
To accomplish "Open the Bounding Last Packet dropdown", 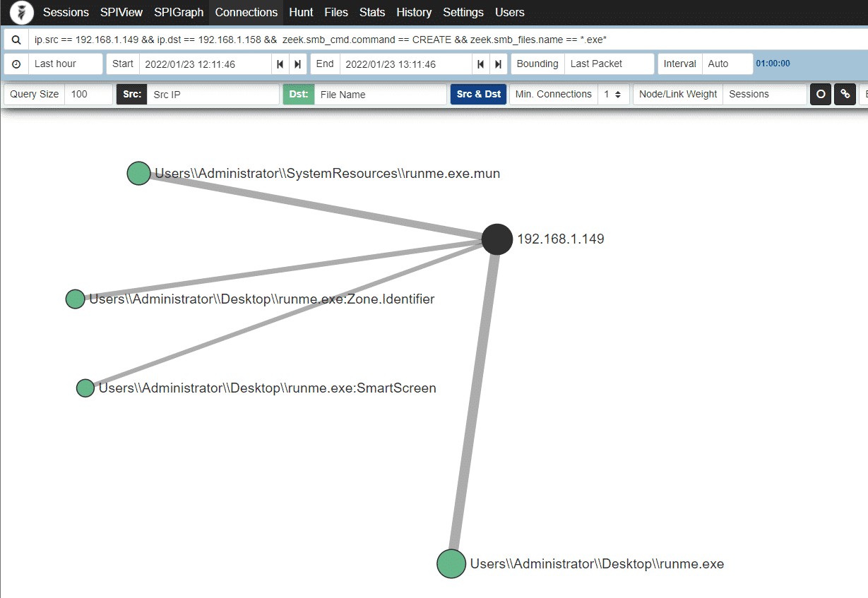I will 609,64.
